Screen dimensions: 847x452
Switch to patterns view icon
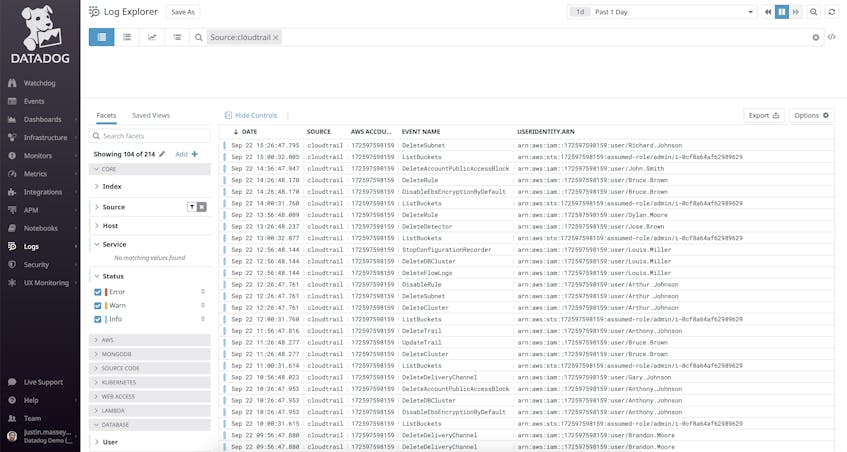(177, 37)
